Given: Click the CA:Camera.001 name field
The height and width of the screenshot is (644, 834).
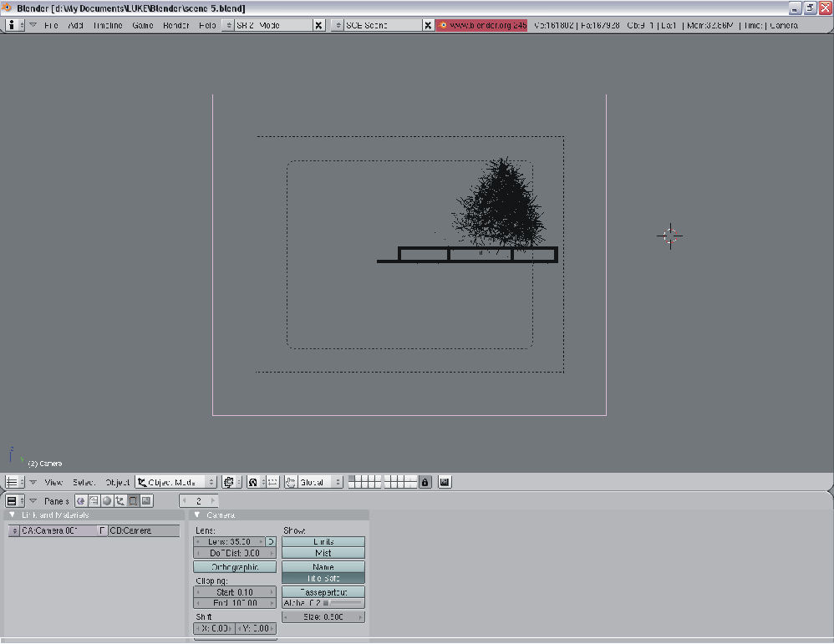Looking at the screenshot, I should 59,530.
